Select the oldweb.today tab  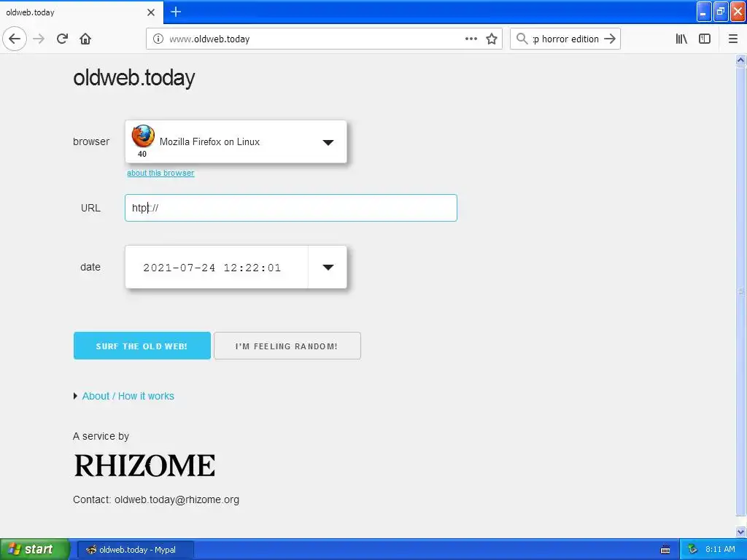(82, 12)
